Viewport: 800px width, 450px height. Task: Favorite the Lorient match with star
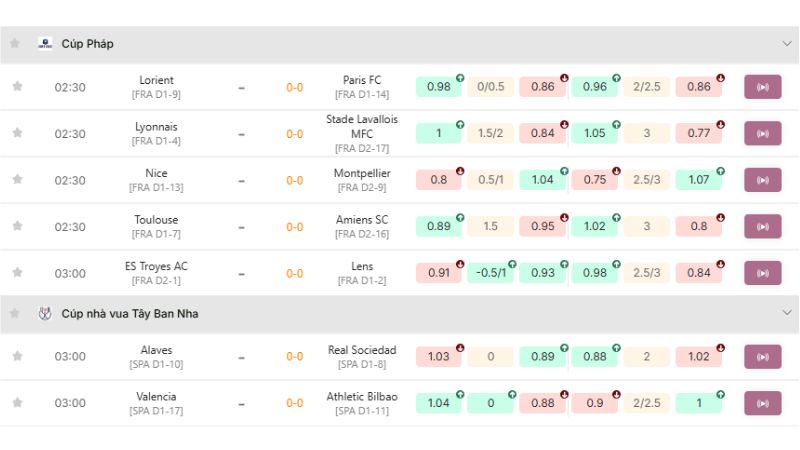click(17, 87)
